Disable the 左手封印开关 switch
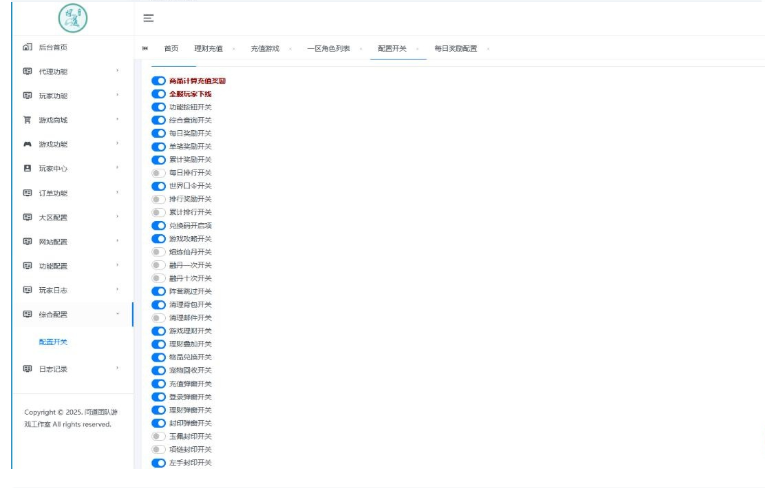This screenshot has height=488, width=765. coord(159,463)
